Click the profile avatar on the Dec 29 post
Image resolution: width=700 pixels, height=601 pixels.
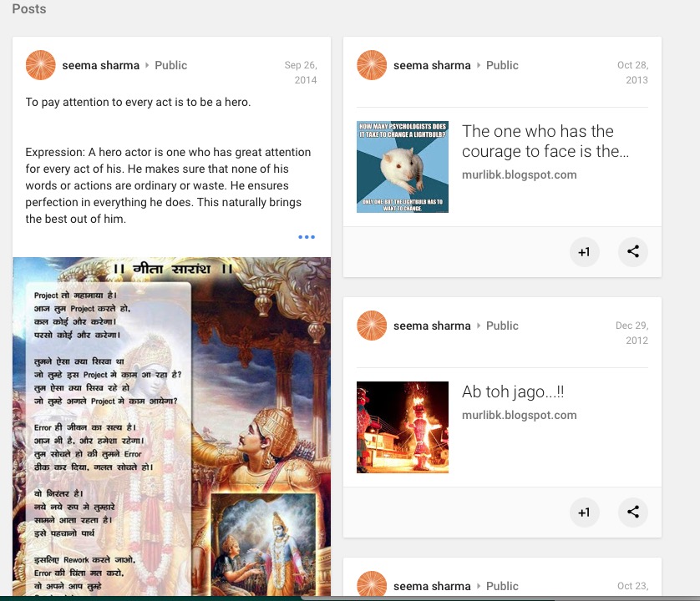pyautogui.click(x=372, y=326)
